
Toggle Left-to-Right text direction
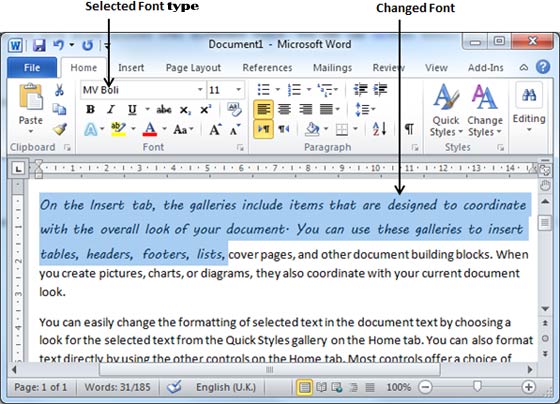point(264,129)
